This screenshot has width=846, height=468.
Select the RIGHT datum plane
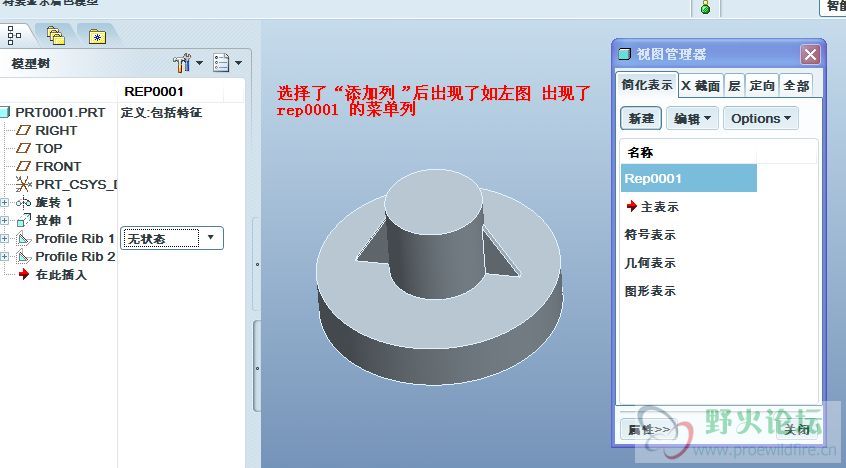[56, 130]
